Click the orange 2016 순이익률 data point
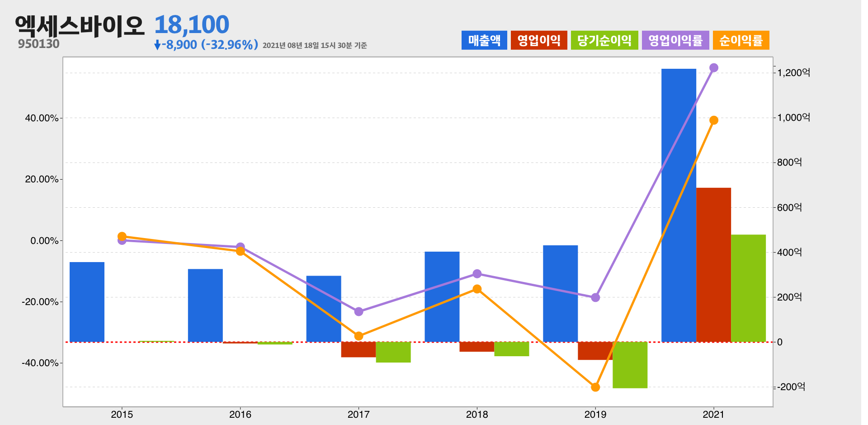The width and height of the screenshot is (868, 425). 240,251
